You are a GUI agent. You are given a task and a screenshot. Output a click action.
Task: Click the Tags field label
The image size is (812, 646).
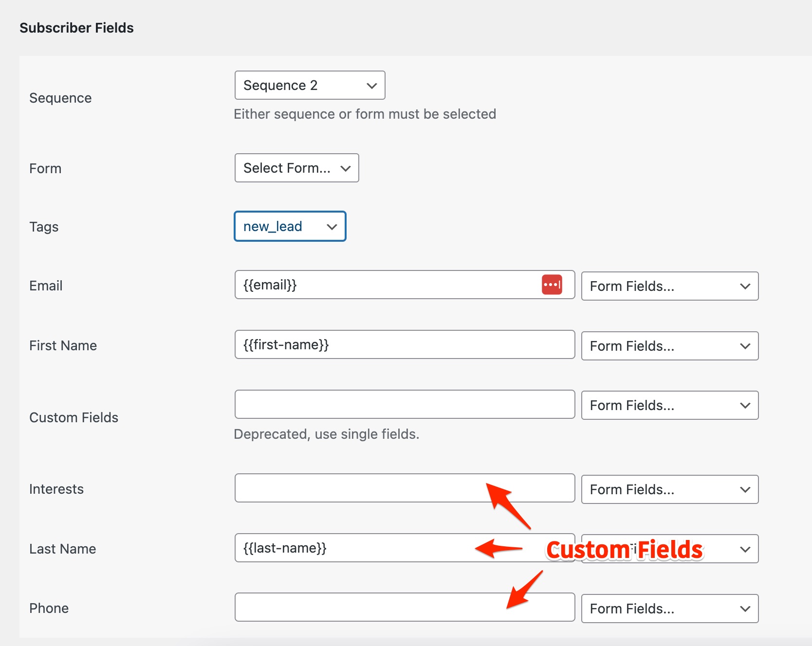(44, 227)
